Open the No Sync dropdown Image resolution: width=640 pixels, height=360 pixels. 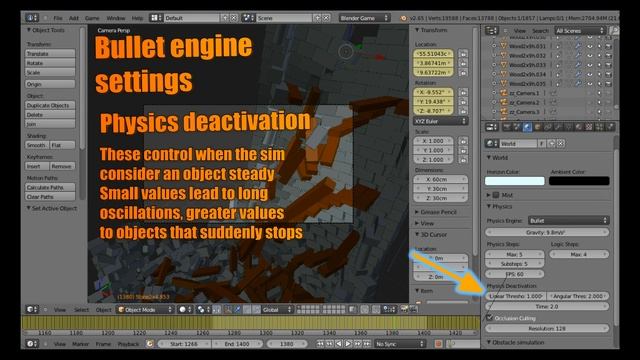click(x=400, y=344)
